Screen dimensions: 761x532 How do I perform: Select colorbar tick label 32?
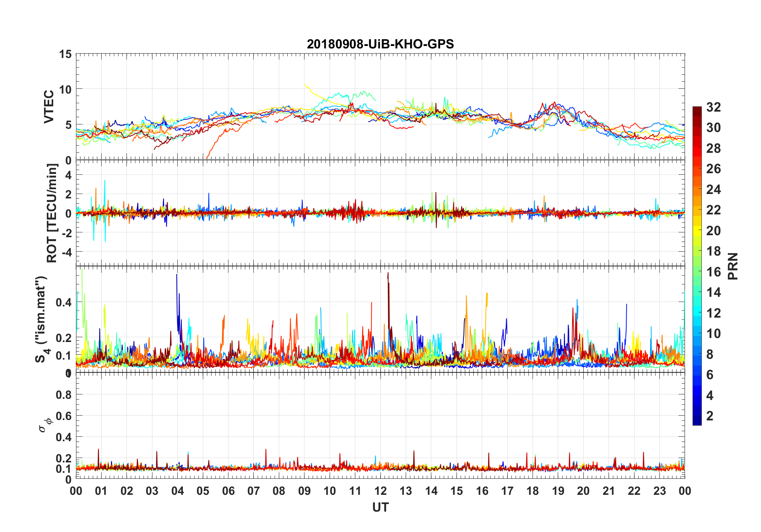point(713,107)
